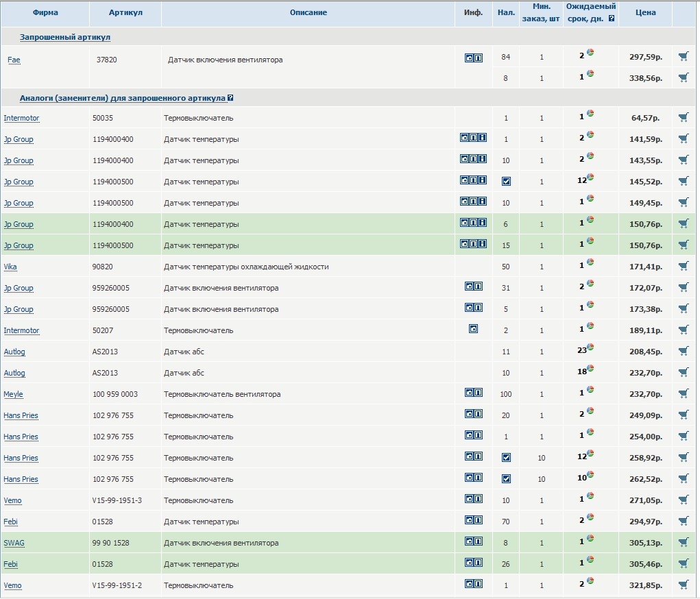This screenshot has width=700, height=599.
Task: Open Intermotor link for article 50035
Action: pyautogui.click(x=21, y=118)
